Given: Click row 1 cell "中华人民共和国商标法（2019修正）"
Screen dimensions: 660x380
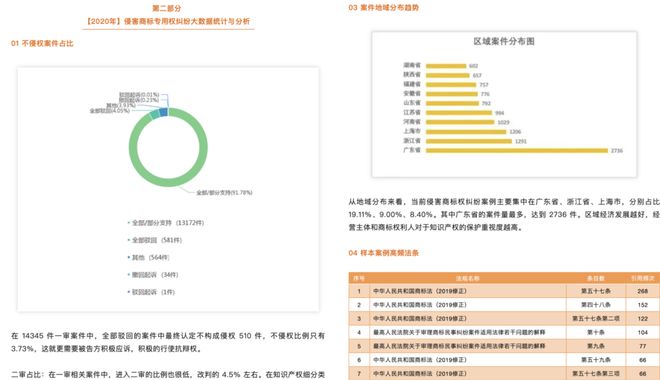Looking at the screenshot, I should (420, 291).
